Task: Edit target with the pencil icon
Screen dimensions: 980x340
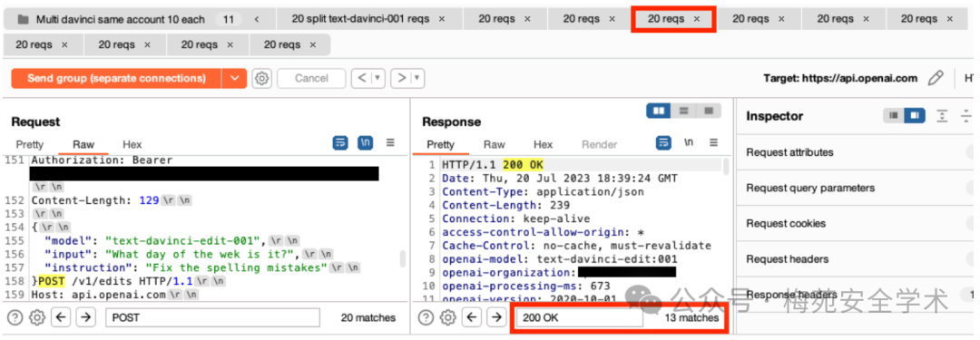Action: [x=935, y=78]
